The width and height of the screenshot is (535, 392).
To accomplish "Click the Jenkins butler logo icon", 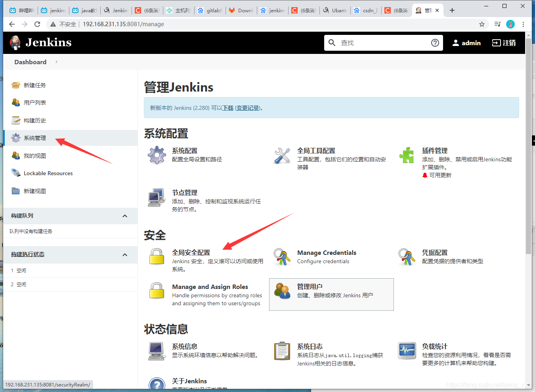I will [15, 42].
